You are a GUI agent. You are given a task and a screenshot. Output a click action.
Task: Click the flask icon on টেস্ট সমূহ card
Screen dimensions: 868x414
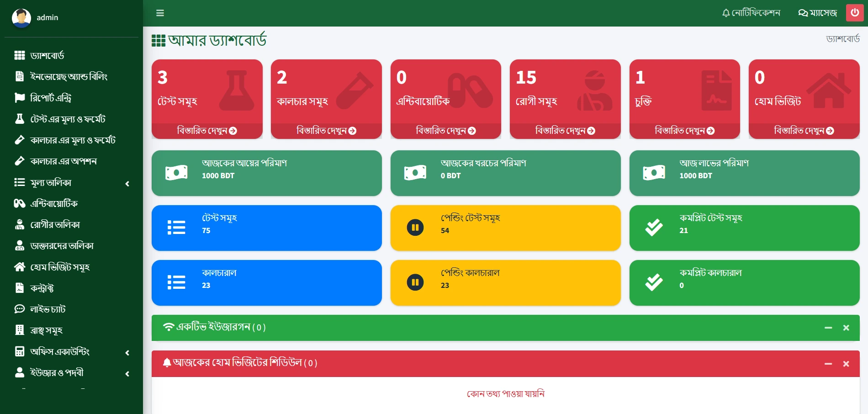tap(236, 90)
